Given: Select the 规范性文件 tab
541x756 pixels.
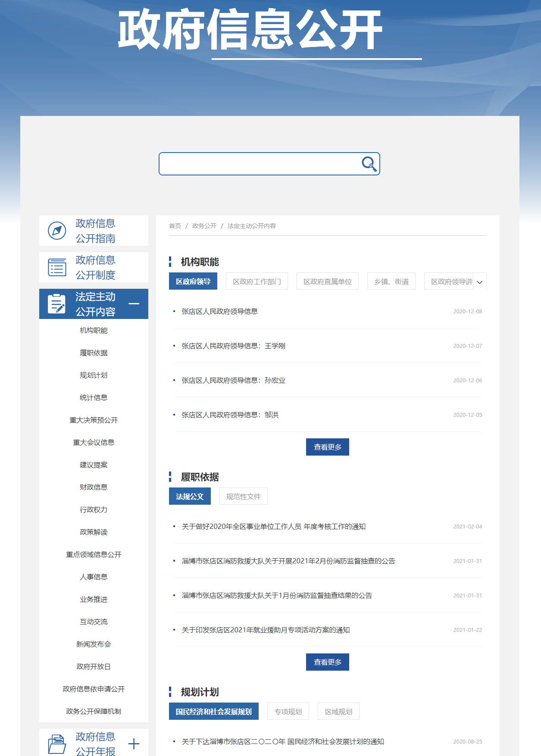Looking at the screenshot, I should [243, 497].
